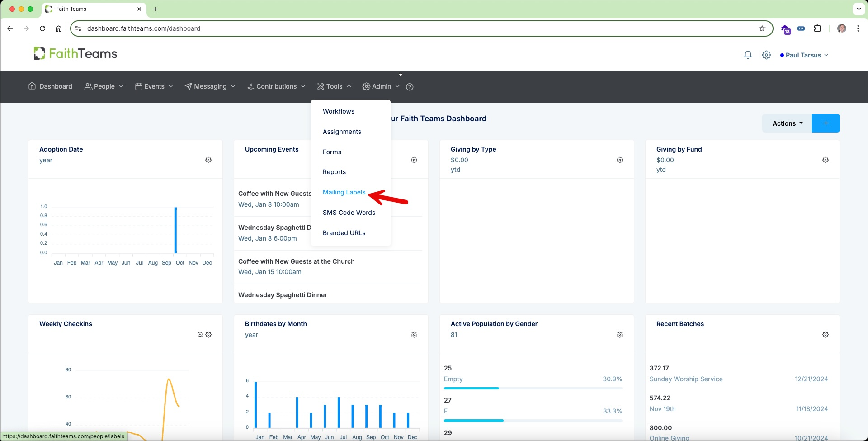Bookmark page with the star icon
The height and width of the screenshot is (441, 868).
click(762, 28)
